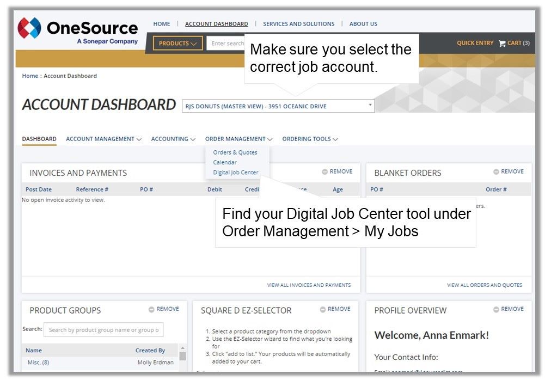This screenshot has height=392, width=551.
Task: Click the Molly Erdman creator cell
Action: (155, 363)
